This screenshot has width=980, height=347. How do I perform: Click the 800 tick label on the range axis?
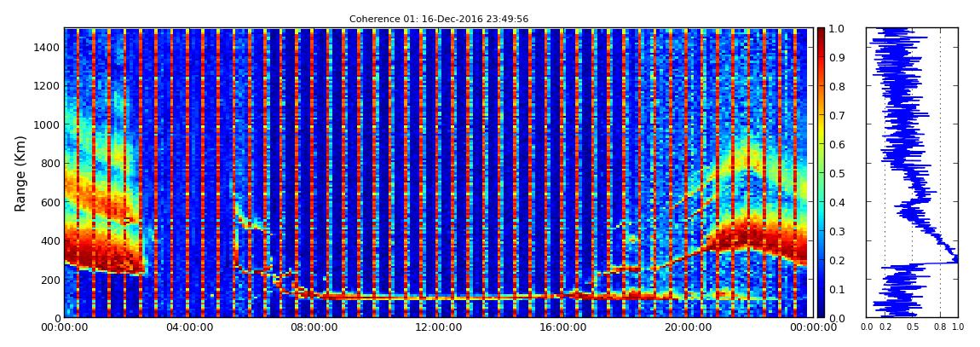(x=50, y=163)
